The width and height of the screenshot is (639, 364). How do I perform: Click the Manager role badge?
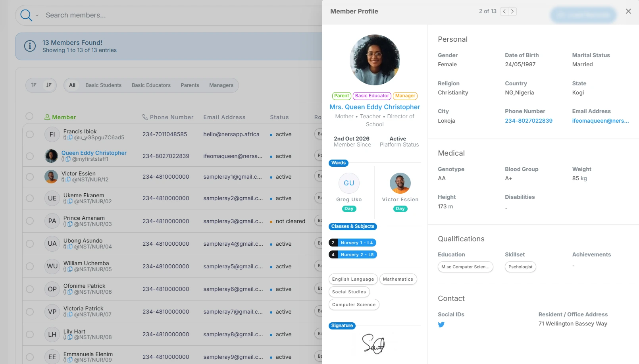point(405,96)
